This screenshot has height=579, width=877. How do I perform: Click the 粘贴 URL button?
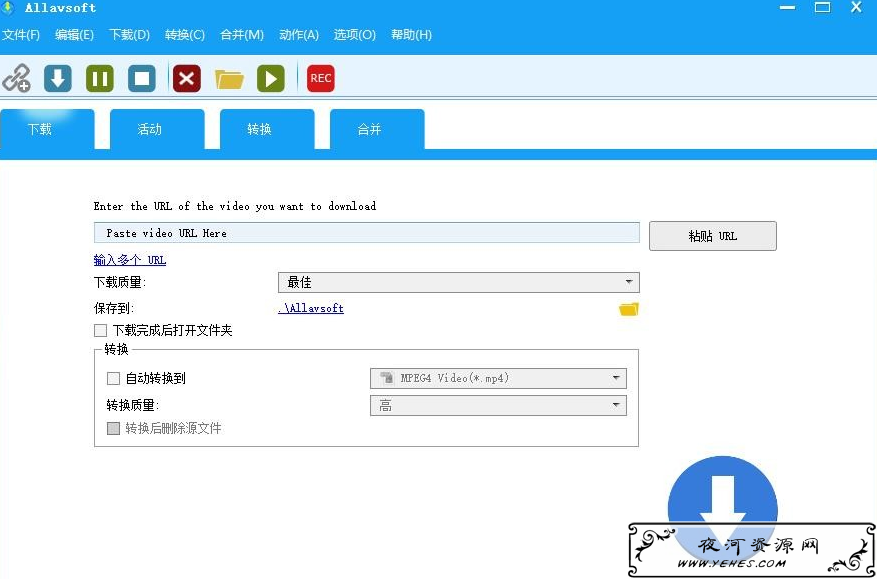click(713, 236)
